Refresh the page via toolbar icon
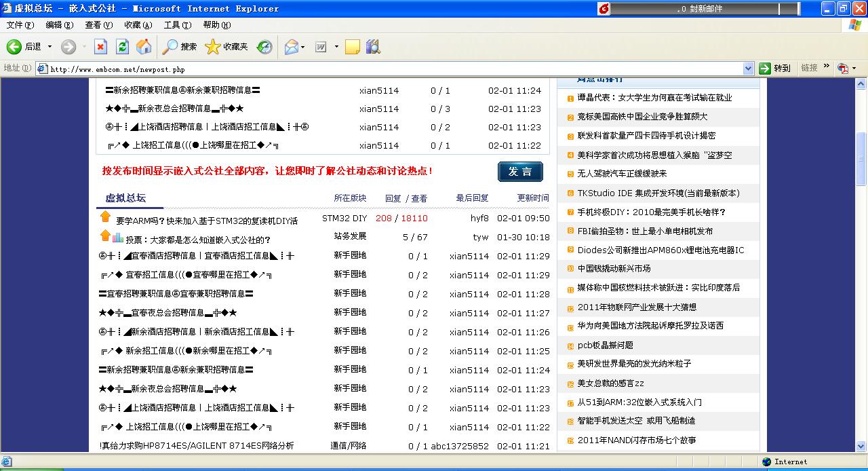This screenshot has width=868, height=471. point(122,47)
